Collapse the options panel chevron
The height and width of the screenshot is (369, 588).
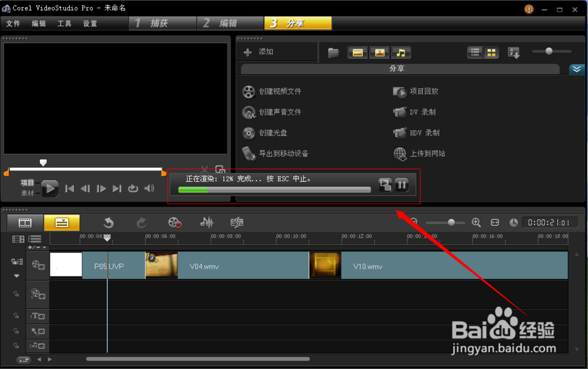pos(577,69)
